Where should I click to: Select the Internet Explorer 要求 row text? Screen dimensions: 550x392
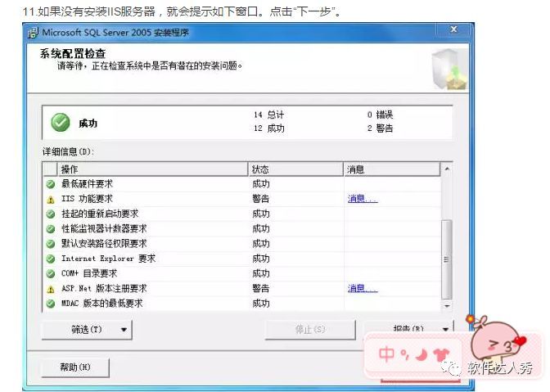(108, 259)
